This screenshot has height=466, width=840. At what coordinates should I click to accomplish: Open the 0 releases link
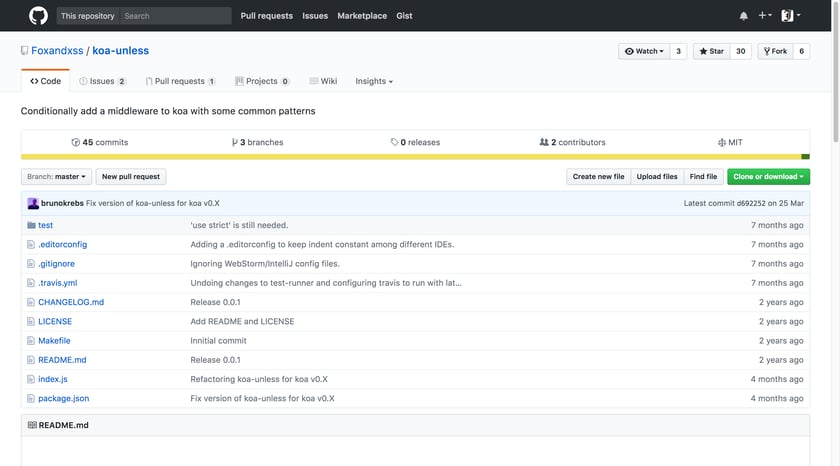tap(415, 142)
